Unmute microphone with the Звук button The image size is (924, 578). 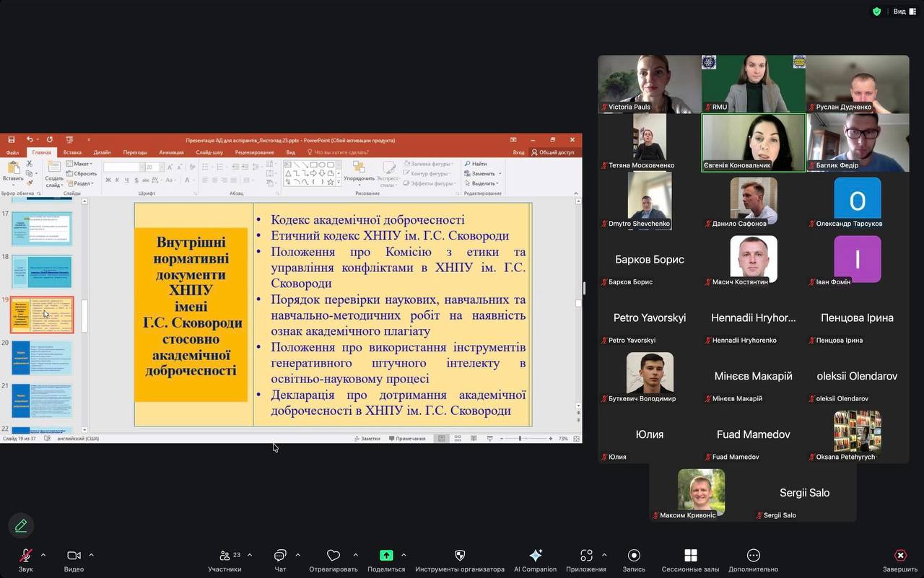coord(25,556)
